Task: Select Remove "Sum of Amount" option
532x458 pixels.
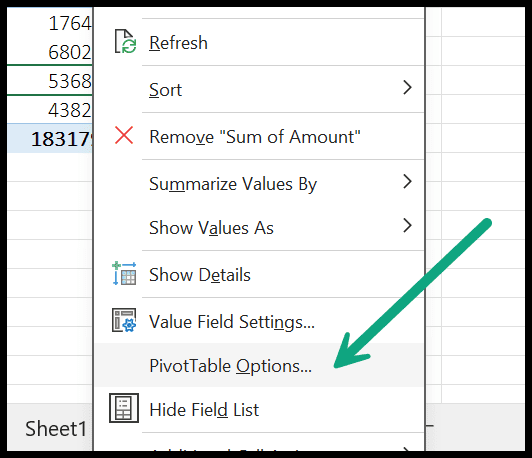Action: pos(259,136)
